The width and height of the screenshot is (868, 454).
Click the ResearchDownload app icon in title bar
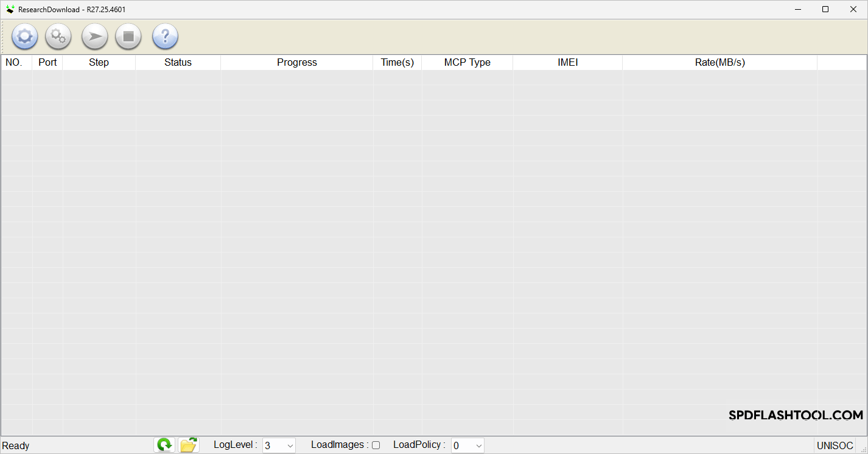[10, 9]
